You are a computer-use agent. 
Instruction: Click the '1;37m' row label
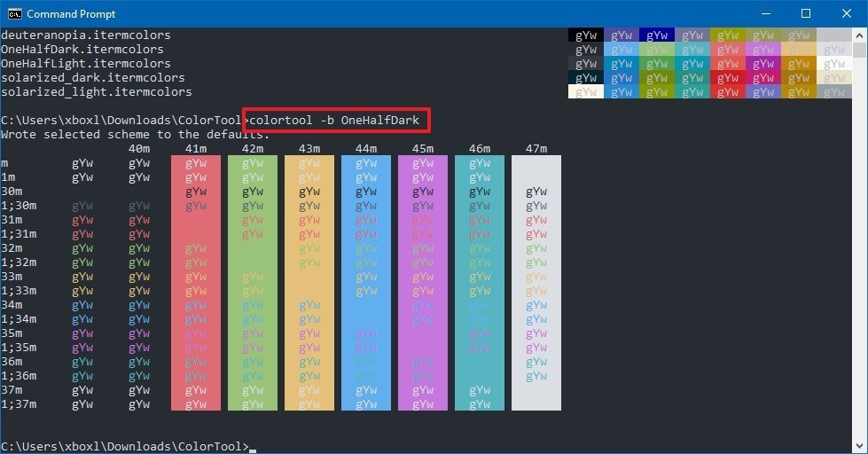[19, 404]
